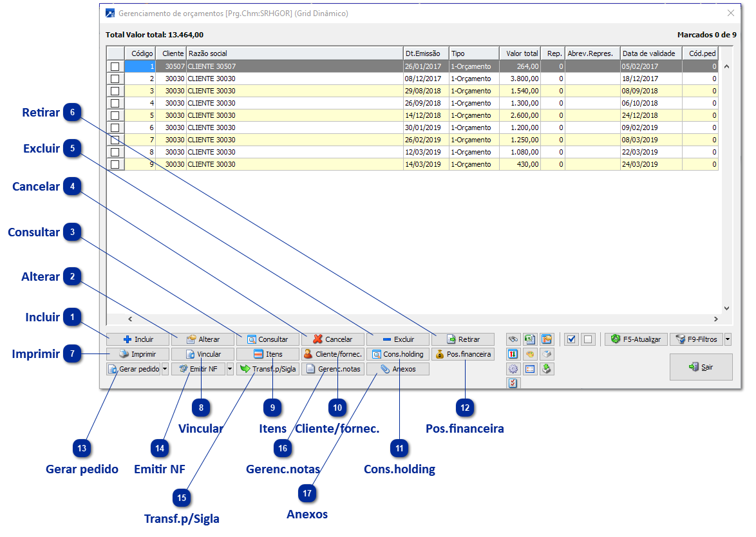
Task: Select the checkbox on row code 5
Action: 115,115
